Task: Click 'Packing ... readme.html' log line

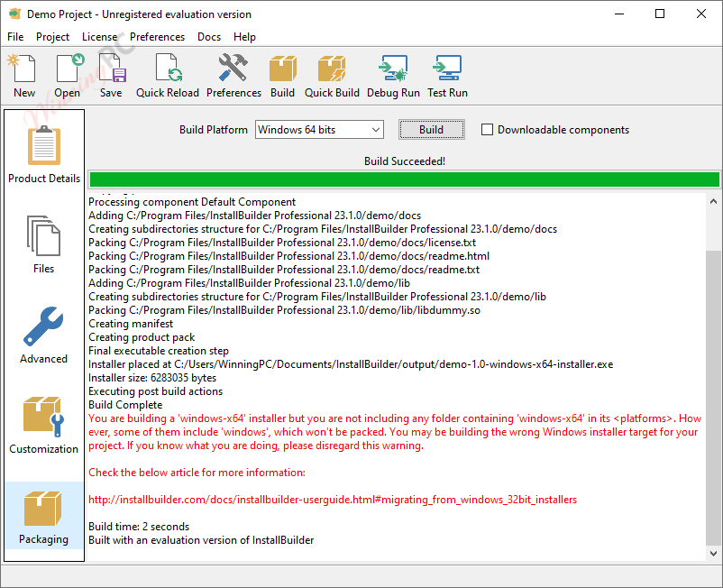Action: [x=289, y=256]
